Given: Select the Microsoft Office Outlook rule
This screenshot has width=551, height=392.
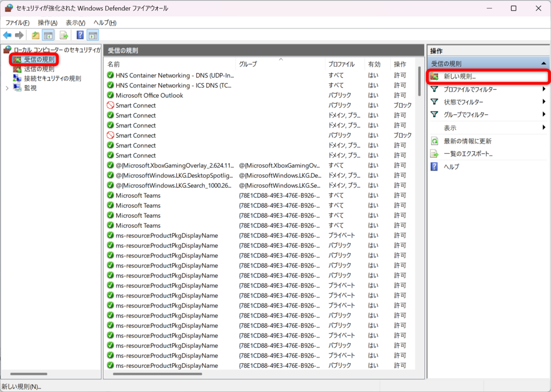Looking at the screenshot, I should 149,95.
